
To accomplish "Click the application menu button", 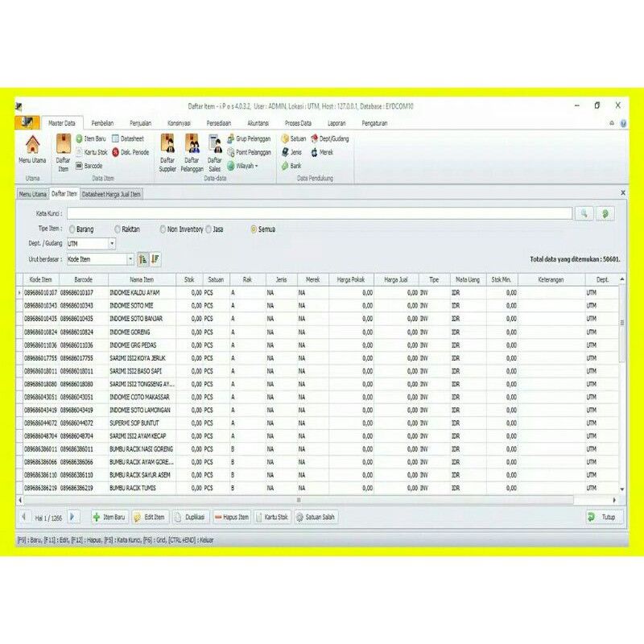I will tap(27, 122).
